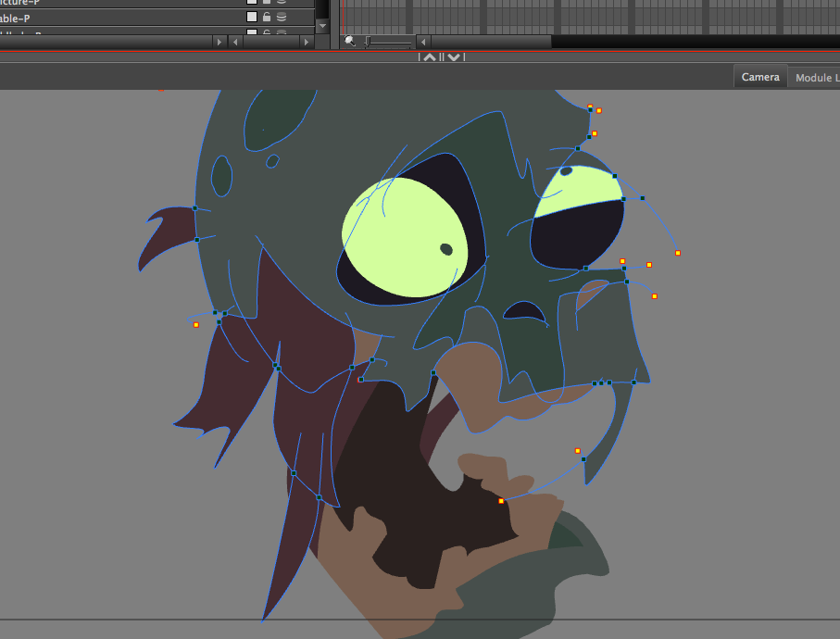Select the yellow bezier handle beside the left hair

click(x=196, y=325)
